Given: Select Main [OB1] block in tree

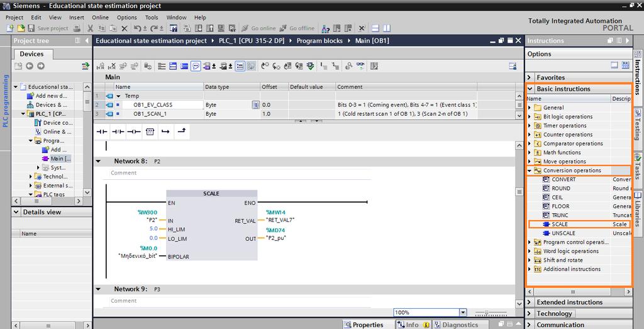Looking at the screenshot, I should 57,159.
